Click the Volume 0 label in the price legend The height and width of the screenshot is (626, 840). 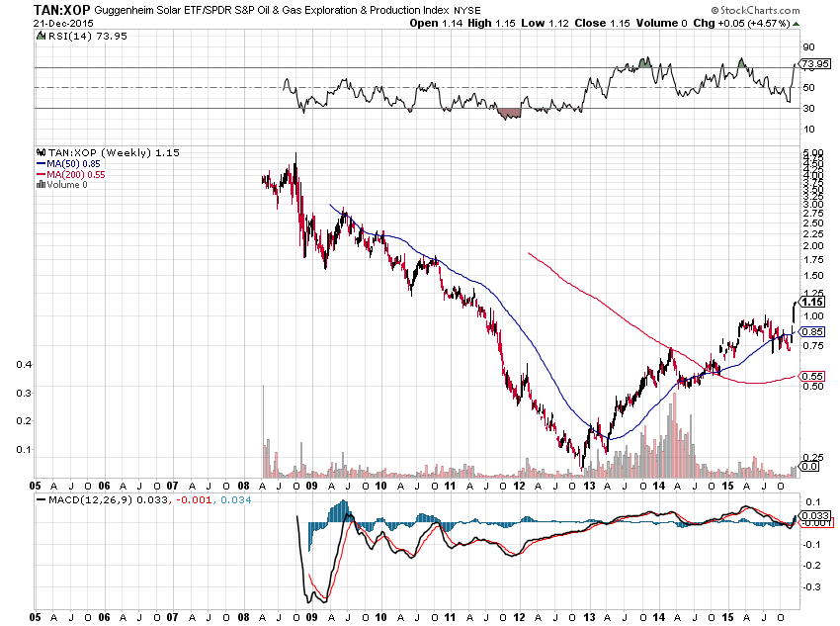click(67, 184)
